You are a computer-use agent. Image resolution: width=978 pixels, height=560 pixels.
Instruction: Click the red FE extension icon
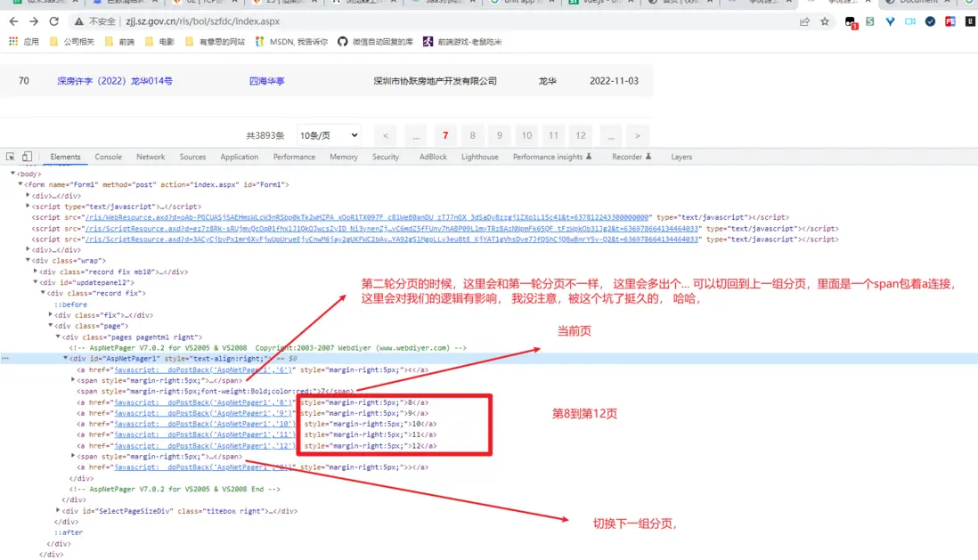[x=949, y=21]
